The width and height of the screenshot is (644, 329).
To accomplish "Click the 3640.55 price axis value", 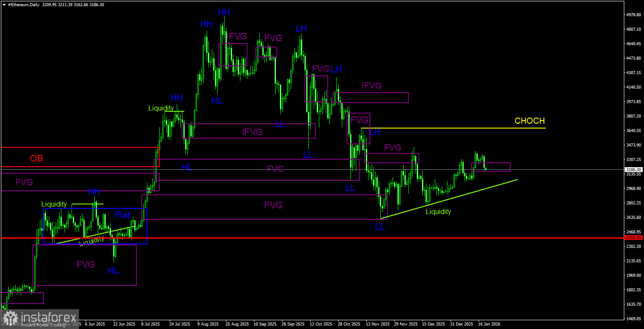I will point(633,130).
